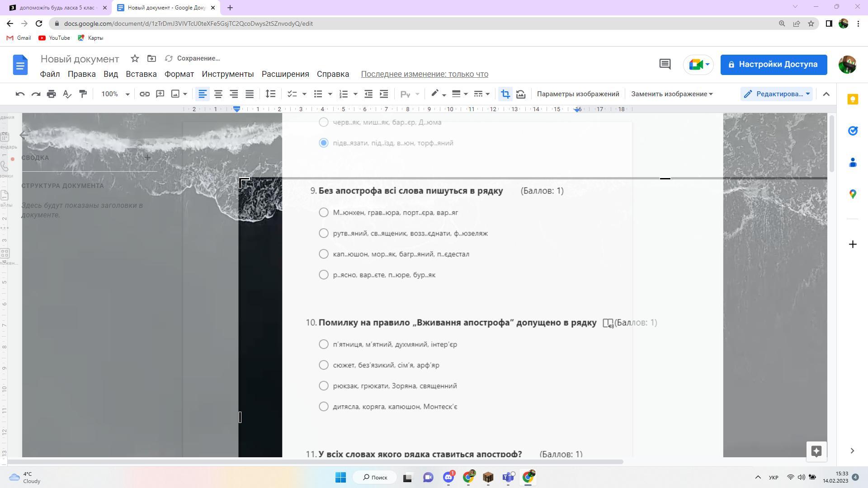This screenshot has width=868, height=488.
Task: Click the left indent marker on ruler
Action: (237, 110)
